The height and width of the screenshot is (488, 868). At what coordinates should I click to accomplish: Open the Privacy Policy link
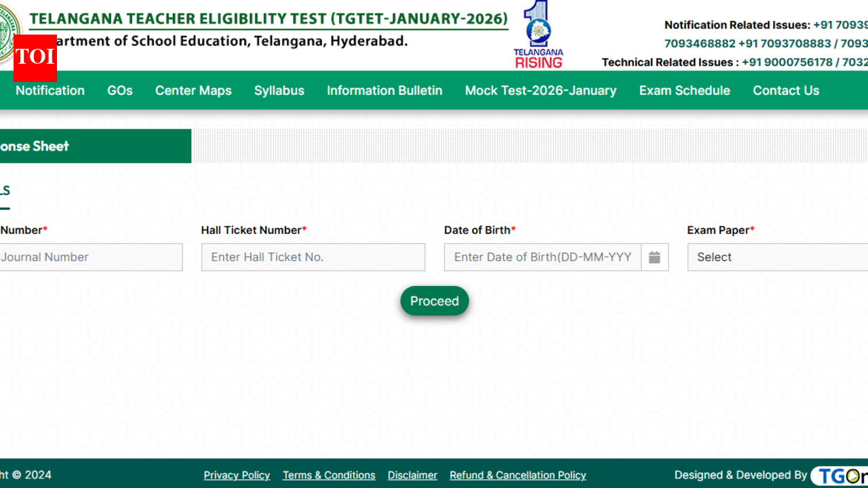pos(237,475)
